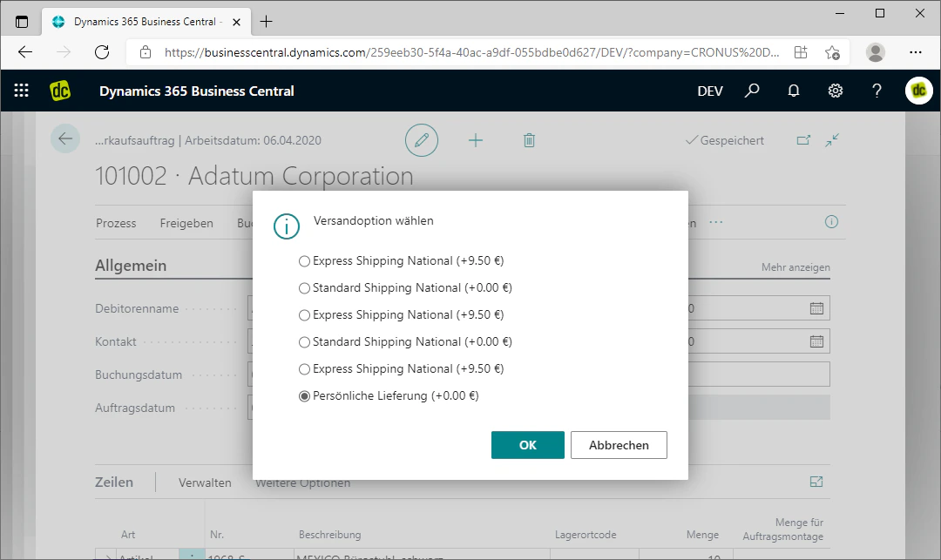Click the Gespeichert status indicator

(x=725, y=140)
